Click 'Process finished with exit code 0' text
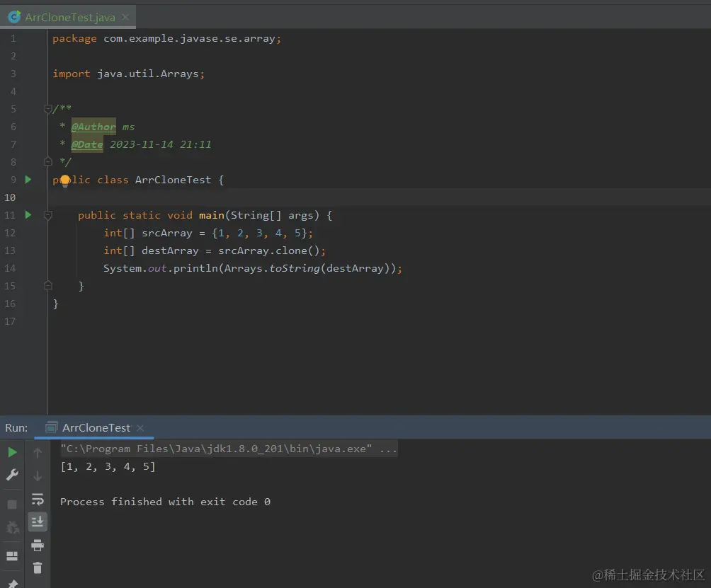This screenshot has height=588, width=711. tap(165, 502)
